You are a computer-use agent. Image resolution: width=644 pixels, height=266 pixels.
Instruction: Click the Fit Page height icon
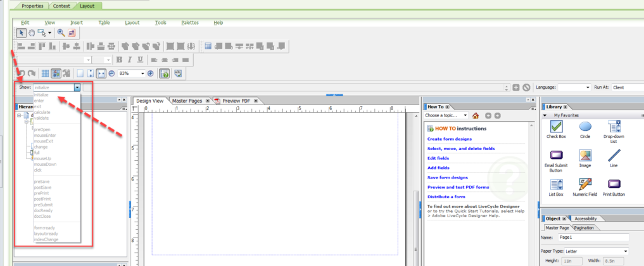click(91, 73)
